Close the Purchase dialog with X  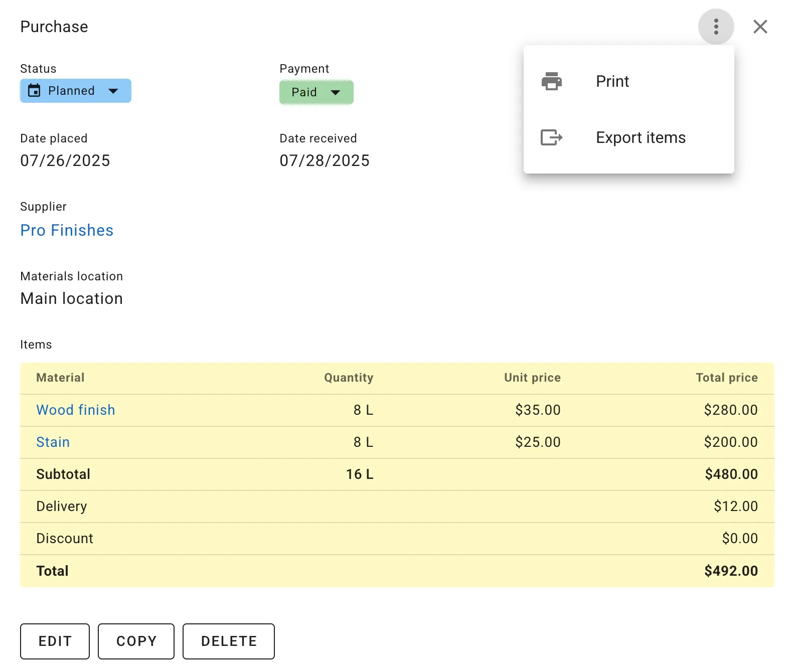[x=760, y=27]
